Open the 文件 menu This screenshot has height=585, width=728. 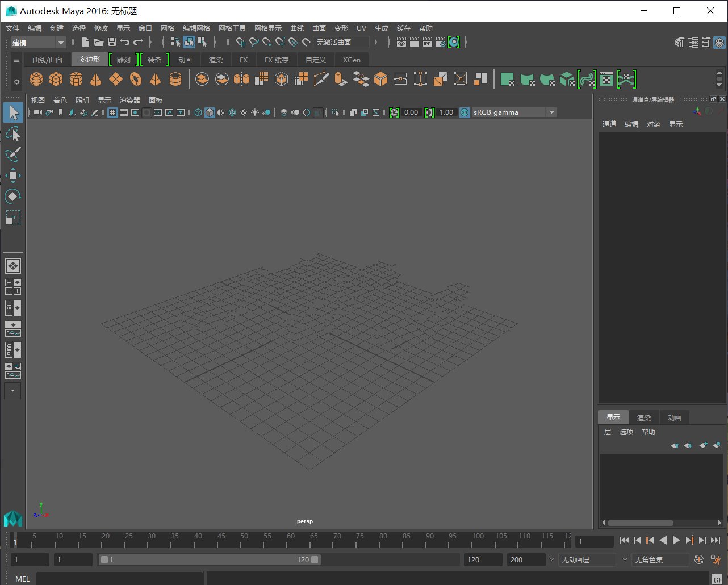[x=12, y=28]
